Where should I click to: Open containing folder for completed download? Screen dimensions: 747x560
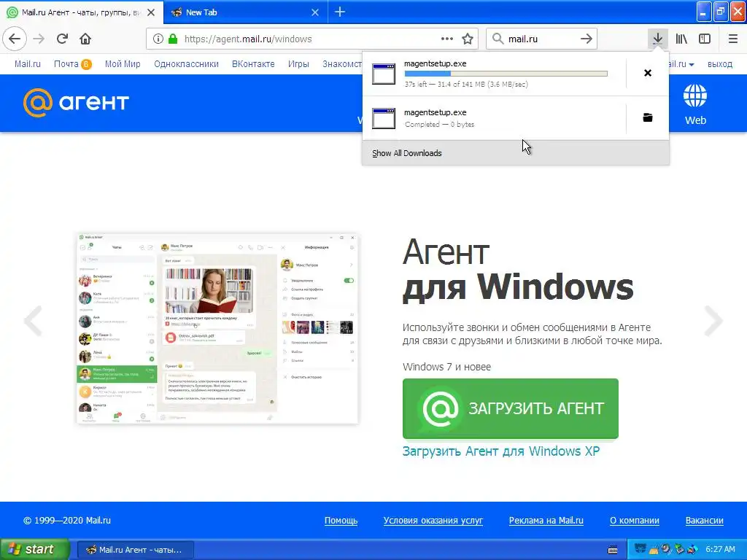pos(648,117)
